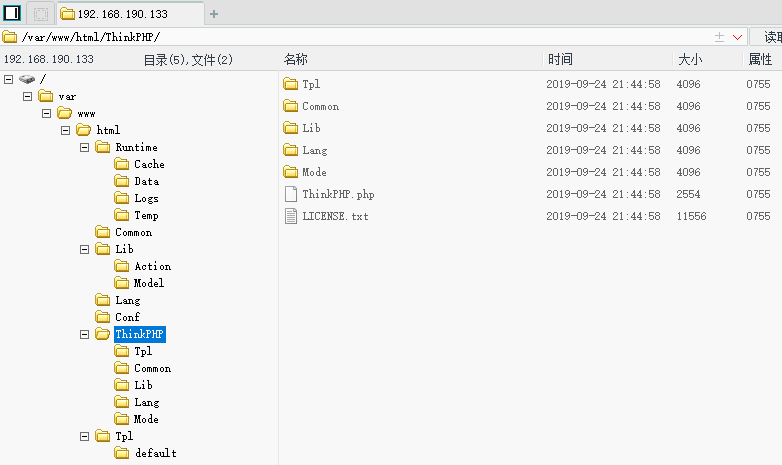Viewport: 782px width, 465px height.
Task: Select the html folder in tree
Action: coord(108,130)
